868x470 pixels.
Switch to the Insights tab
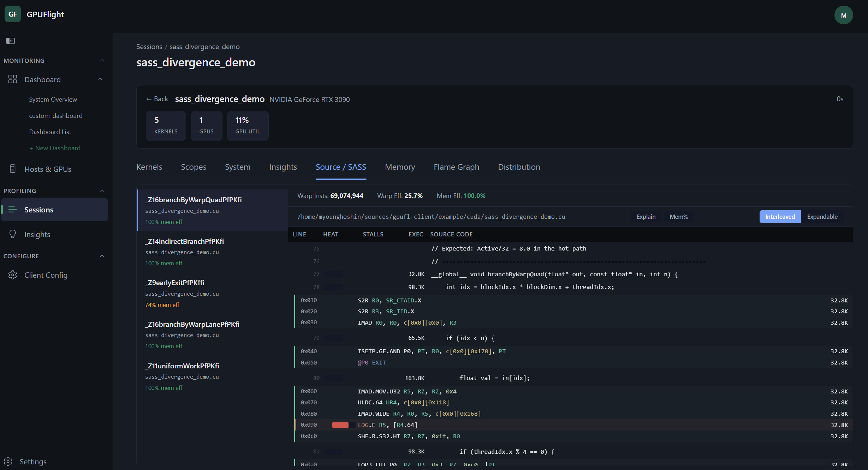coord(283,167)
